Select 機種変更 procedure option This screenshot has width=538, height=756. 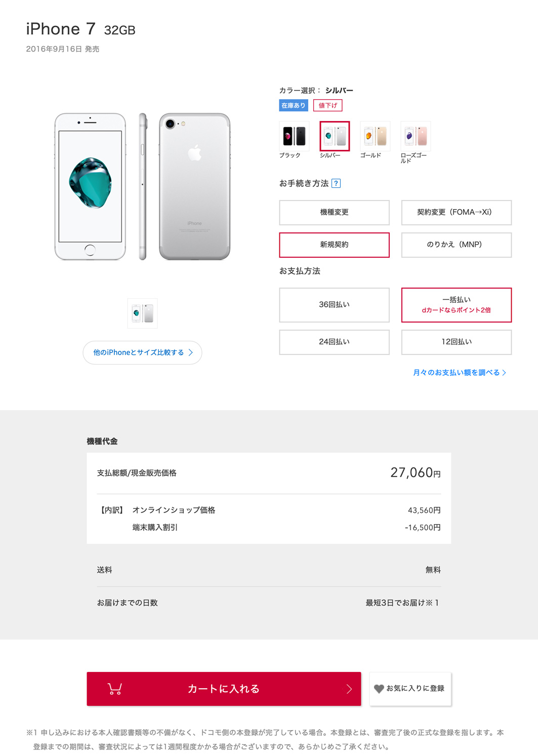(335, 213)
